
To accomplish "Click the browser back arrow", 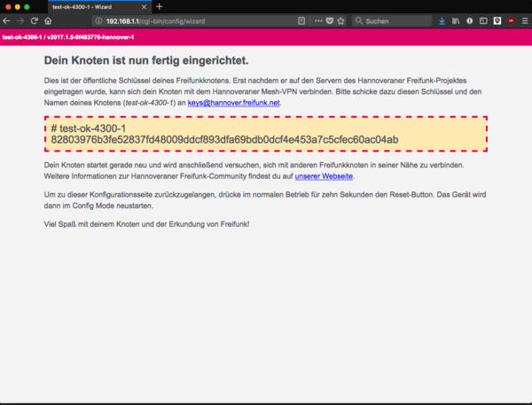I will [7, 20].
